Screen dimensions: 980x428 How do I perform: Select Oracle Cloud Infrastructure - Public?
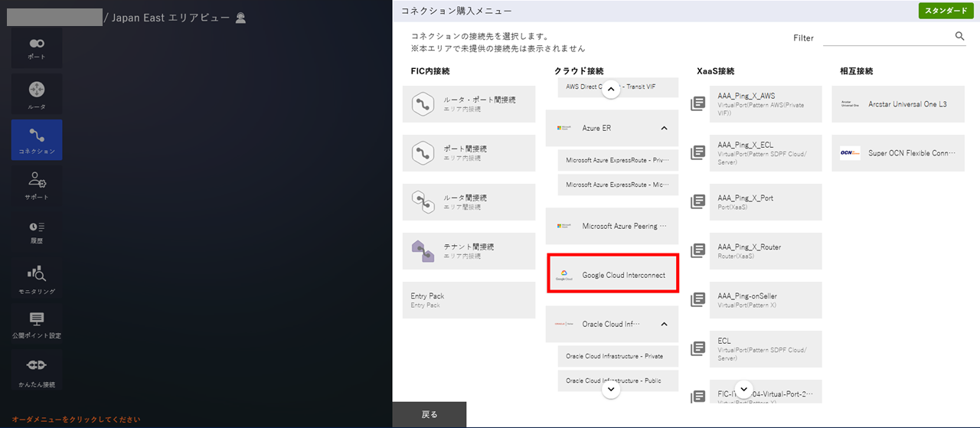(618, 381)
